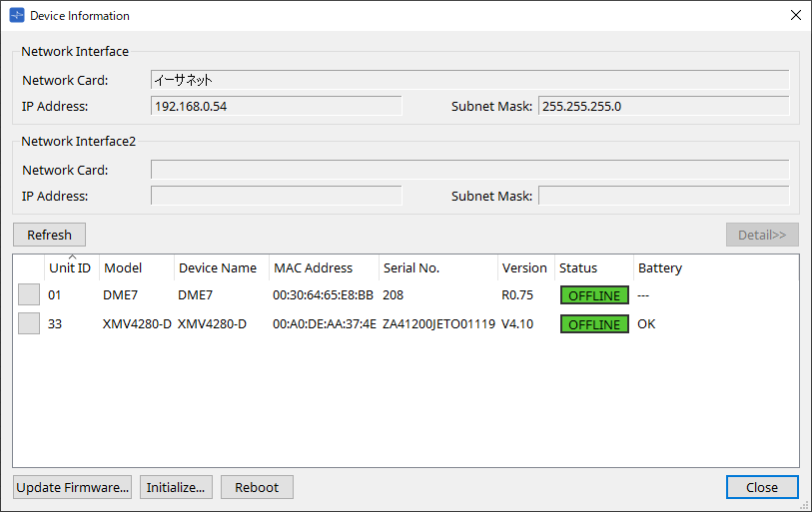This screenshot has width=812, height=512.
Task: Click the Serial No. column header
Action: click(x=410, y=268)
